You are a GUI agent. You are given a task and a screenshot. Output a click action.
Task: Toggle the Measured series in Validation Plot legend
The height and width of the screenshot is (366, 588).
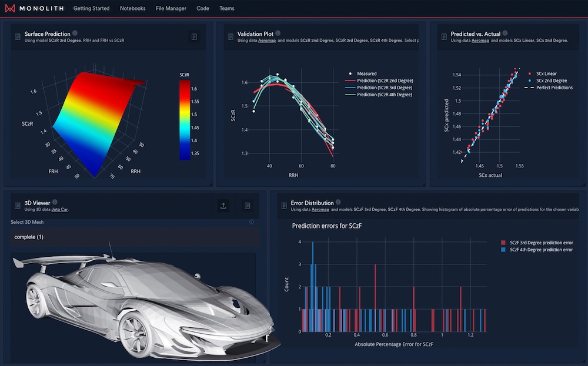[x=366, y=74]
